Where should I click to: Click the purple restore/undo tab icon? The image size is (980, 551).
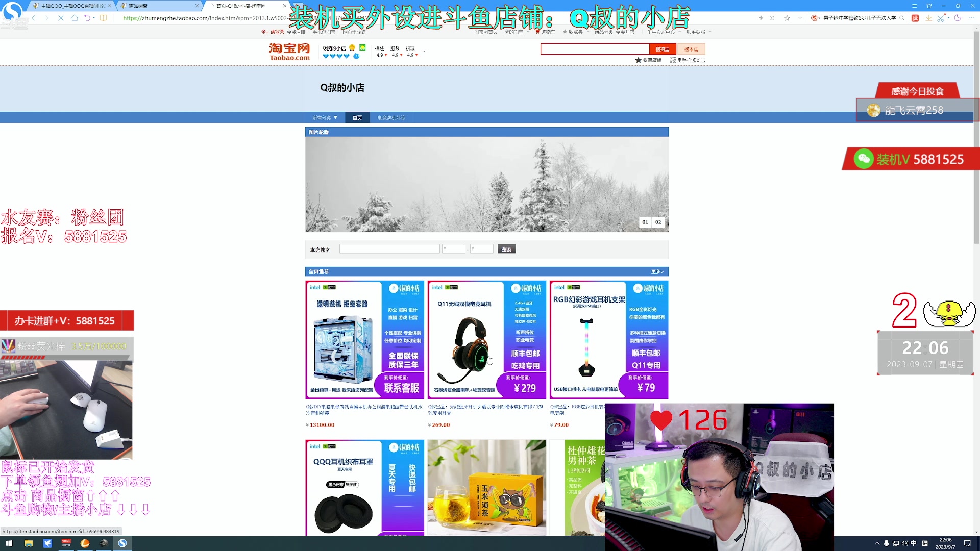[87, 18]
